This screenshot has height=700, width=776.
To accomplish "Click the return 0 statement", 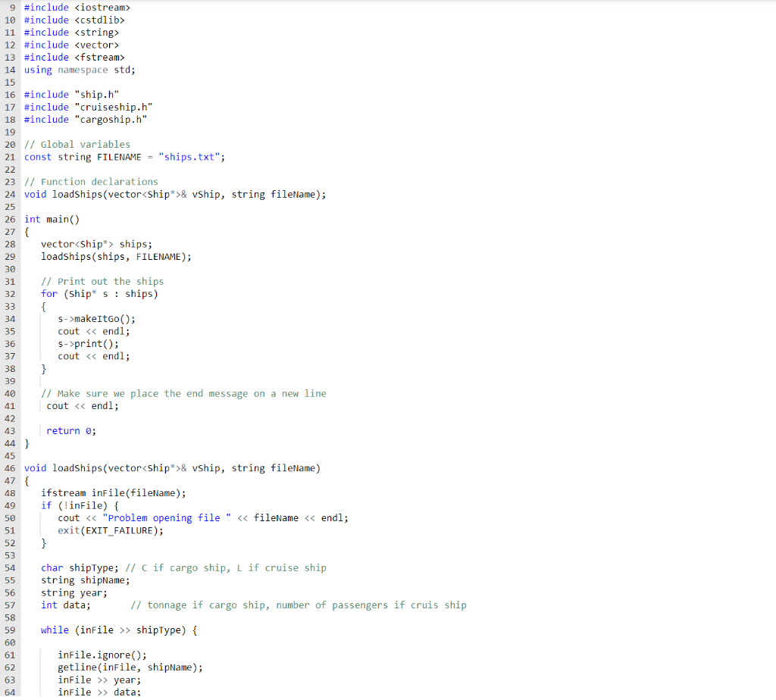I will [x=70, y=430].
